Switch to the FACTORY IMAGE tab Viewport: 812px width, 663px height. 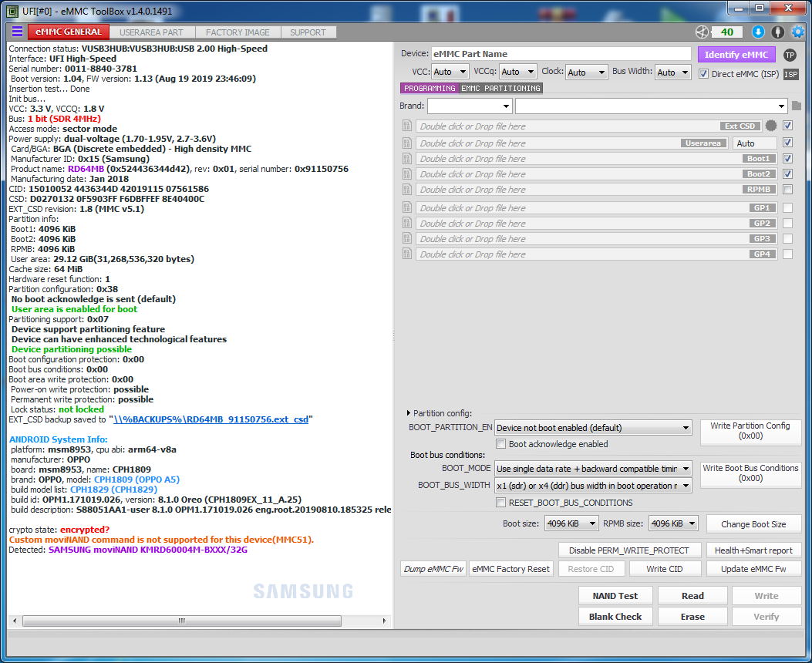pyautogui.click(x=238, y=32)
